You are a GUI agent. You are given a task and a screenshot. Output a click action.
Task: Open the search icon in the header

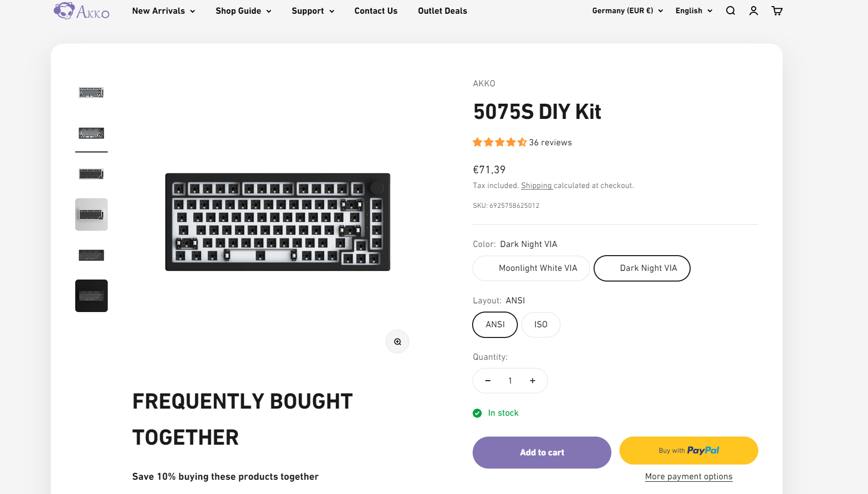tap(730, 11)
